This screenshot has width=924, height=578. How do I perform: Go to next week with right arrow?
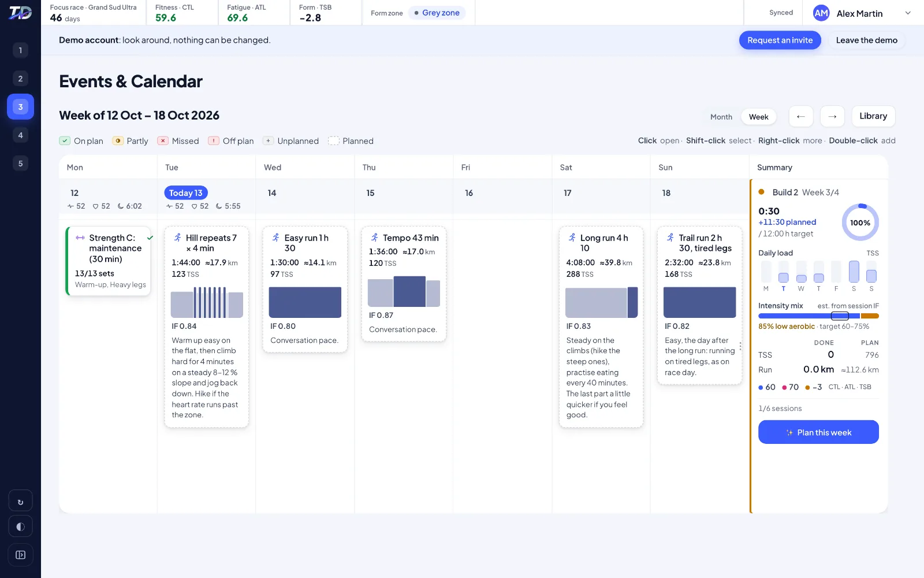pyautogui.click(x=832, y=116)
